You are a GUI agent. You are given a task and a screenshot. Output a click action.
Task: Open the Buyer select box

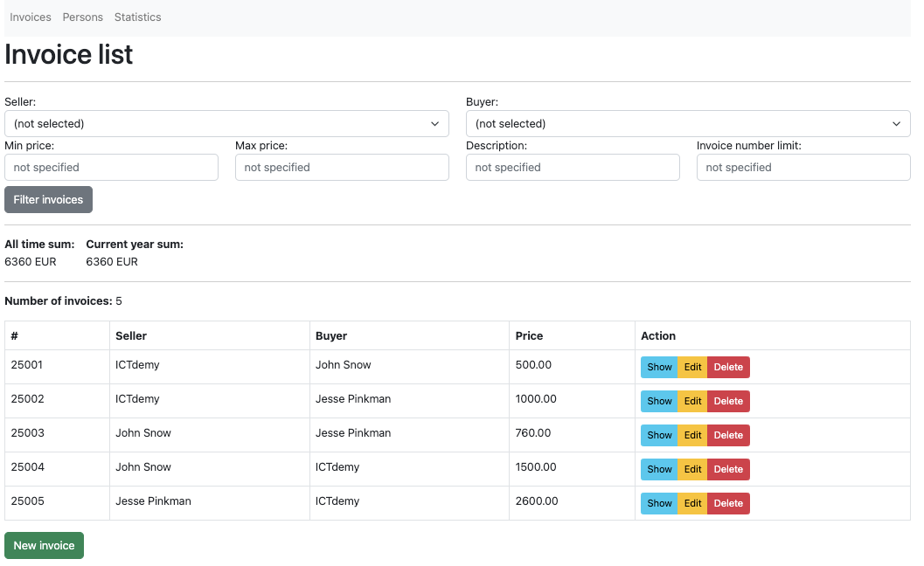[688, 124]
